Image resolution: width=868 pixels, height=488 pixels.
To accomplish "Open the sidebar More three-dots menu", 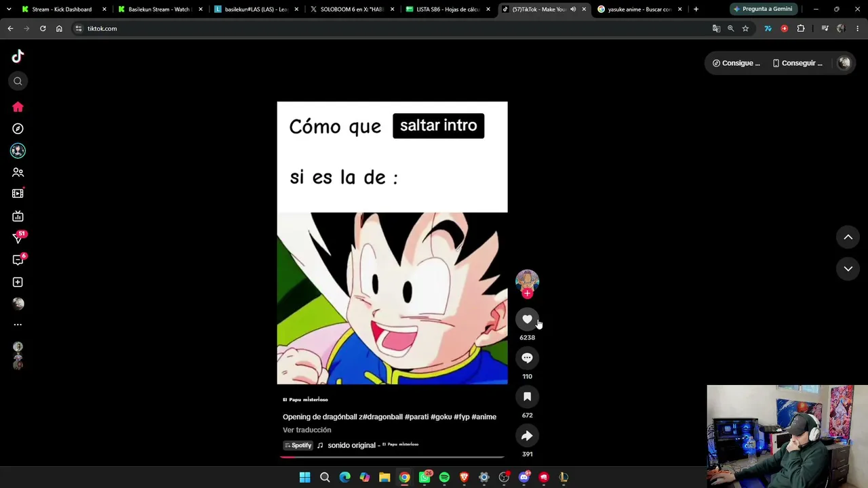I will pos(18,325).
